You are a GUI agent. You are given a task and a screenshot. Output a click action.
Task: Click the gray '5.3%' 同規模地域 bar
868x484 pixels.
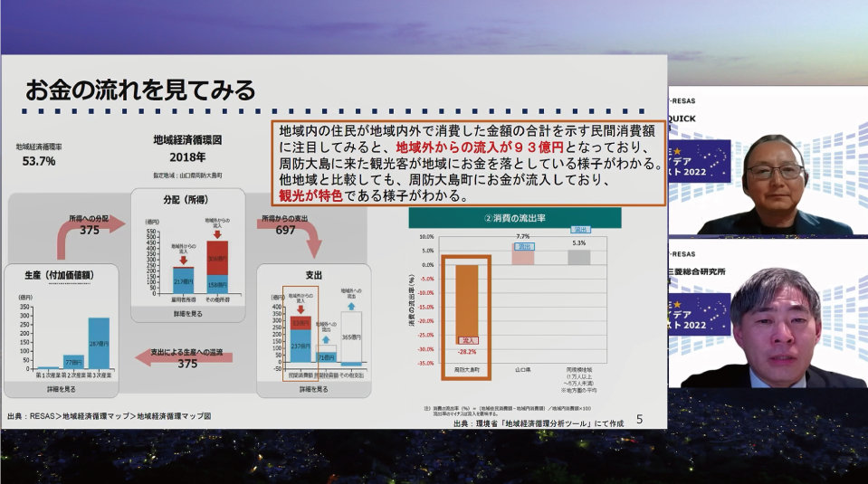[579, 257]
